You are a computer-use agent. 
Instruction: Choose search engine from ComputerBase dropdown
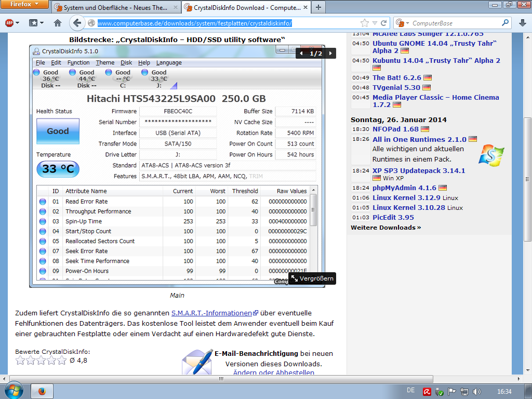point(403,23)
